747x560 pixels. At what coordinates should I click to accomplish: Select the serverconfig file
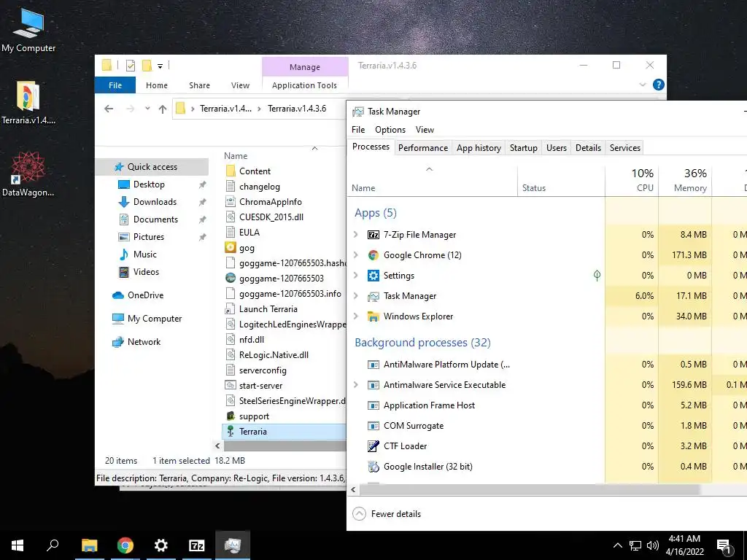pyautogui.click(x=256, y=370)
